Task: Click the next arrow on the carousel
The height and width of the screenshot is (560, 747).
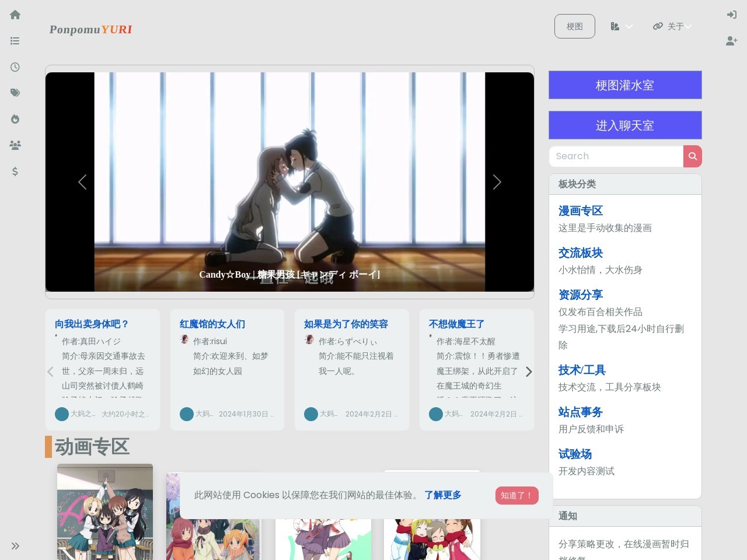Action: pos(497,182)
